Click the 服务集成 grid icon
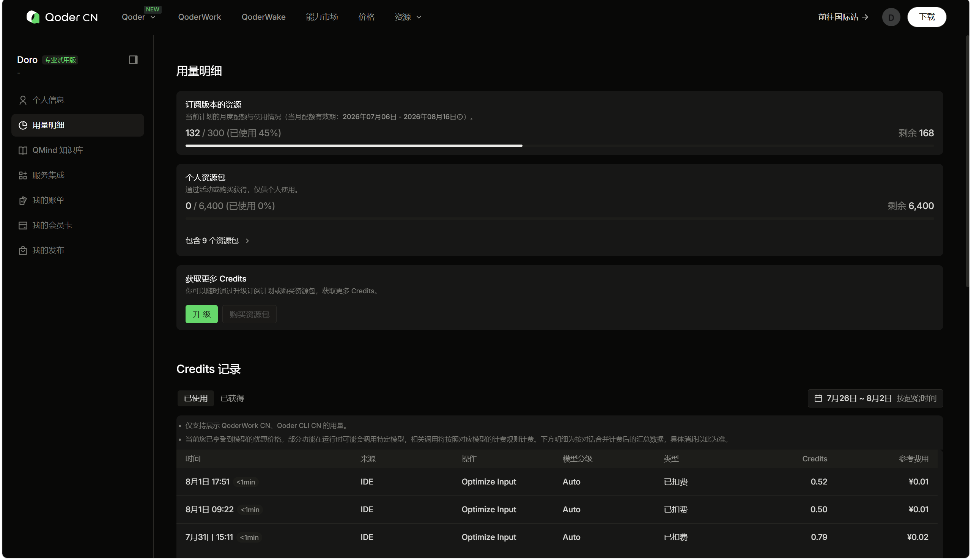The height and width of the screenshot is (560, 971). click(23, 175)
